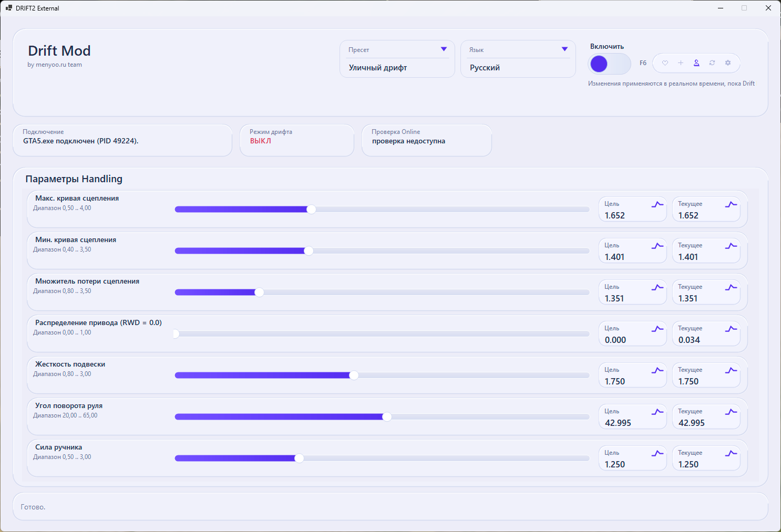This screenshot has height=532, width=781.
Task: Toggle the Включить drift switch
Action: coord(609,64)
